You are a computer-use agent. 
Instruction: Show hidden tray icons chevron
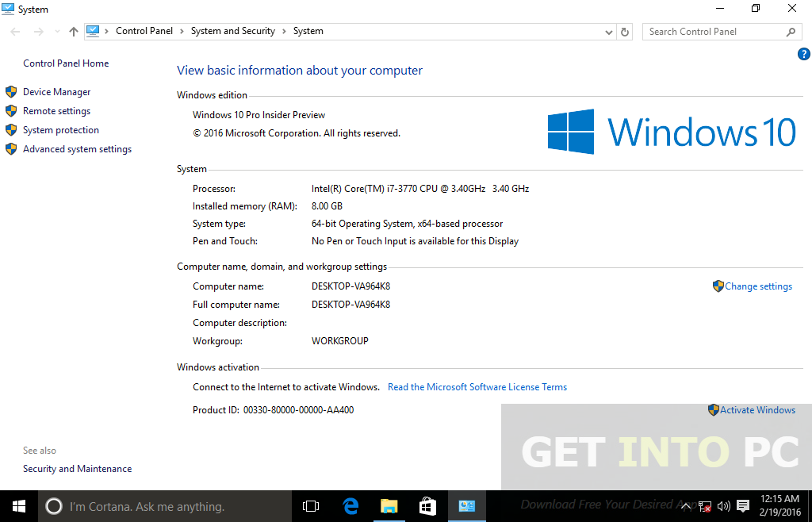tap(685, 506)
